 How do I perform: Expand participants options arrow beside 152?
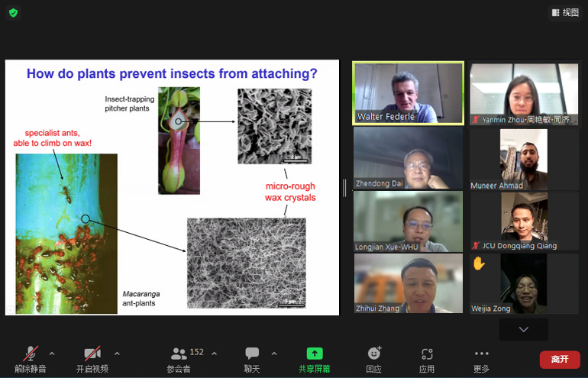pos(214,354)
